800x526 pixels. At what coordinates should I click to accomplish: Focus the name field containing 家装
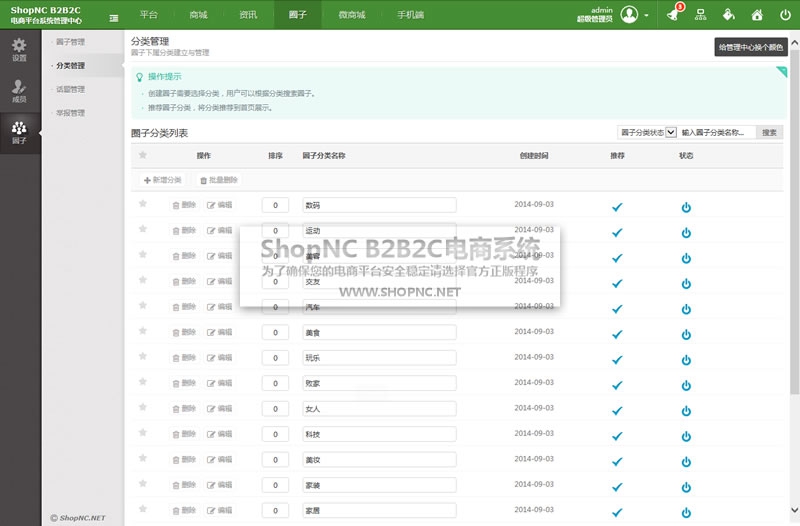pyautogui.click(x=380, y=485)
